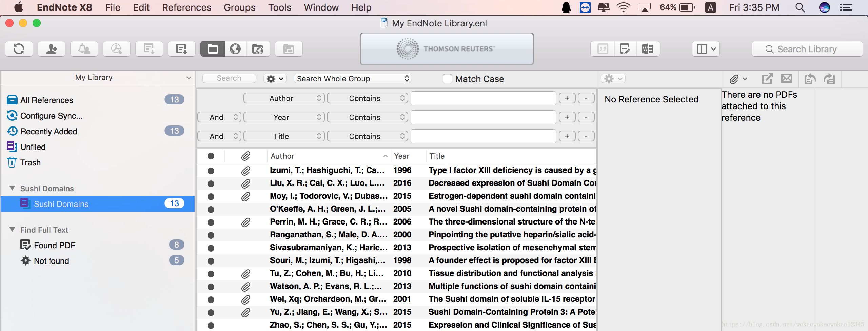Viewport: 868px width, 331px height.
Task: Toggle read status dot for O'Keeffe 2005 reference
Action: [x=211, y=209]
